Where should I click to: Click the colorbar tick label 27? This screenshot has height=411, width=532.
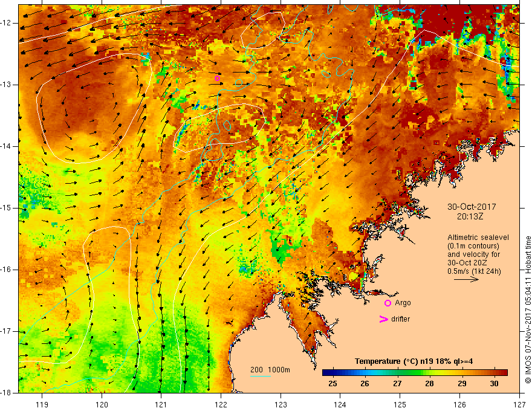pyautogui.click(x=397, y=384)
